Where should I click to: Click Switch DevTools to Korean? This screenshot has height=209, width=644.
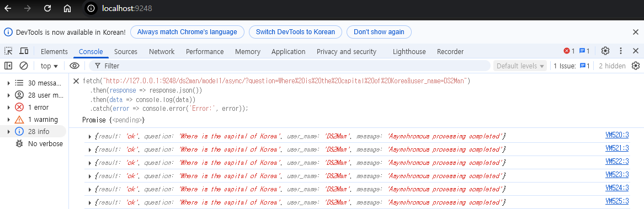[x=295, y=32]
